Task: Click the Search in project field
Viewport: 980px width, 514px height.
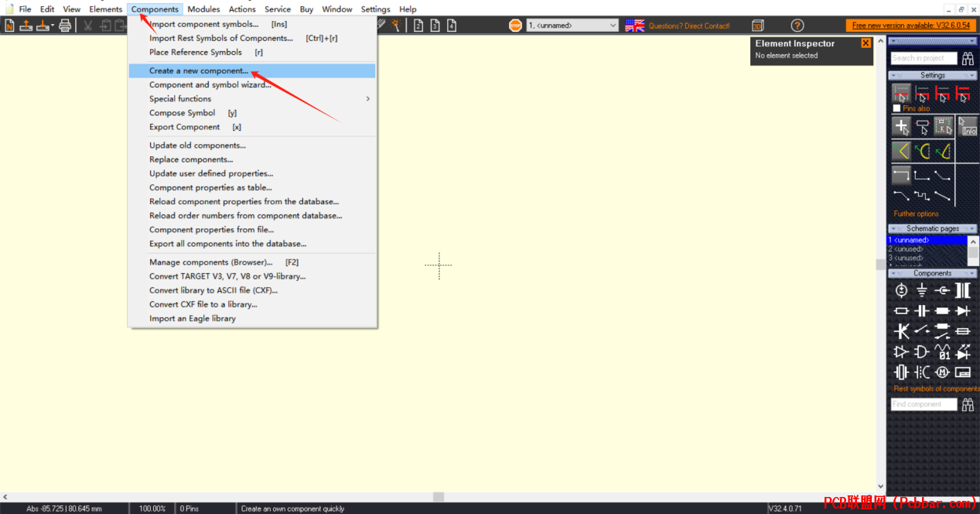Action: 924,58
